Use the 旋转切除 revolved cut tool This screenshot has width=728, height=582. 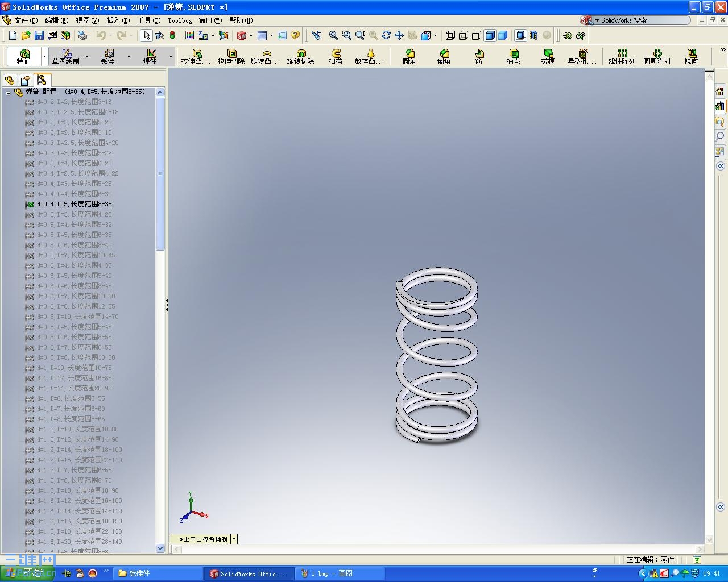300,56
